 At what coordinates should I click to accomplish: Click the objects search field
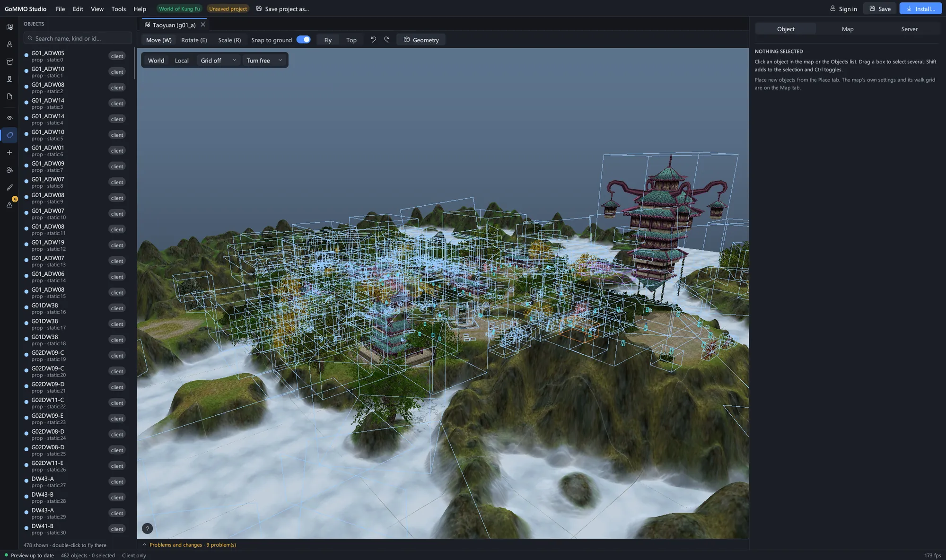(78, 38)
